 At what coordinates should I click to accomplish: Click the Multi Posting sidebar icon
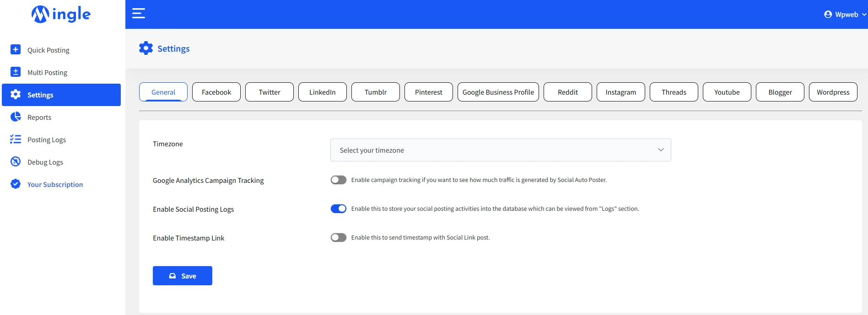point(16,72)
